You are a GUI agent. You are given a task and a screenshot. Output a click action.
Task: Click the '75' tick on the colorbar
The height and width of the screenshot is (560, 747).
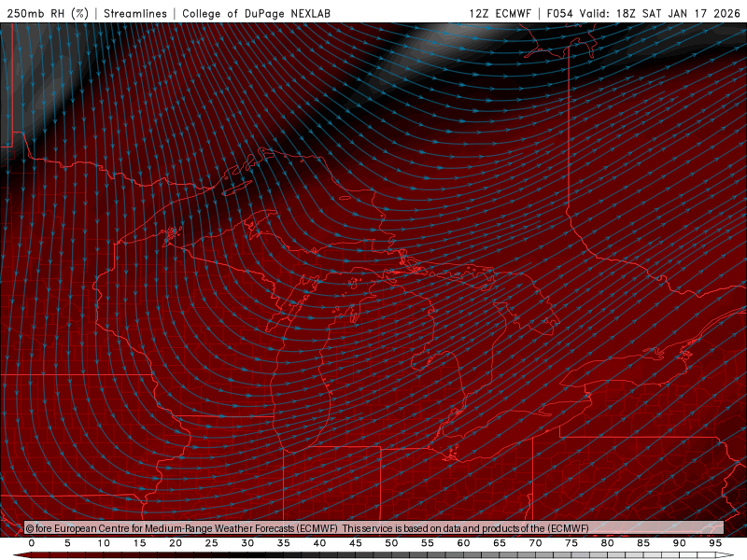tap(571, 543)
